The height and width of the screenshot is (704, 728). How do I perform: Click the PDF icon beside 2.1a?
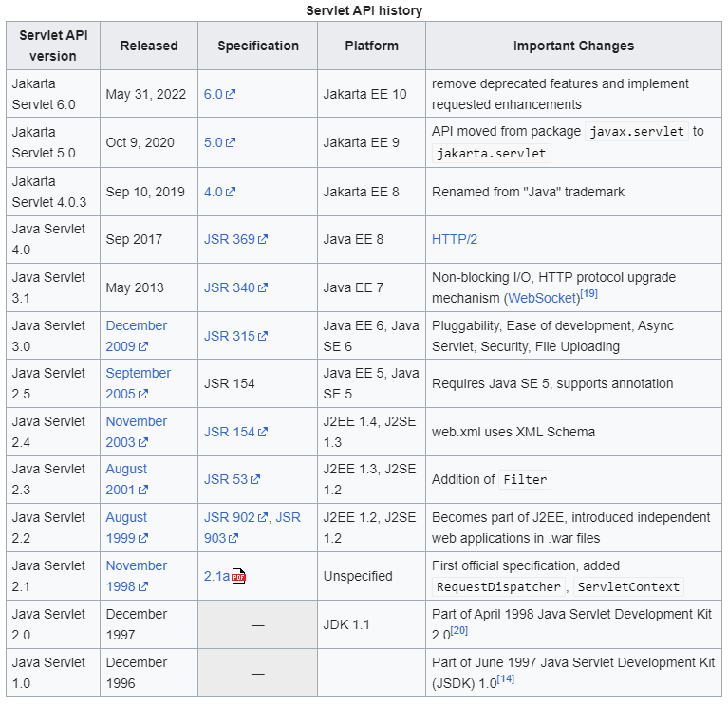click(x=238, y=576)
